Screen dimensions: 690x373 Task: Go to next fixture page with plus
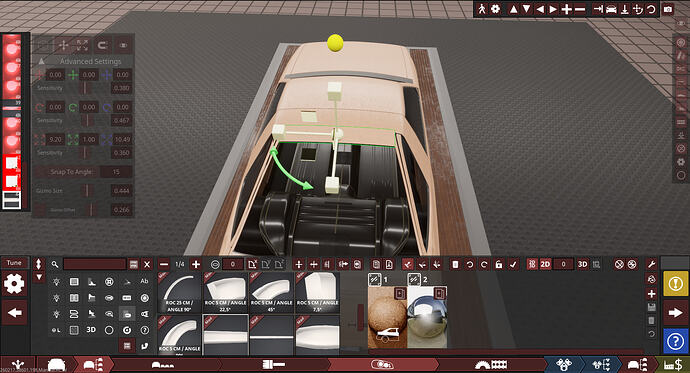196,264
